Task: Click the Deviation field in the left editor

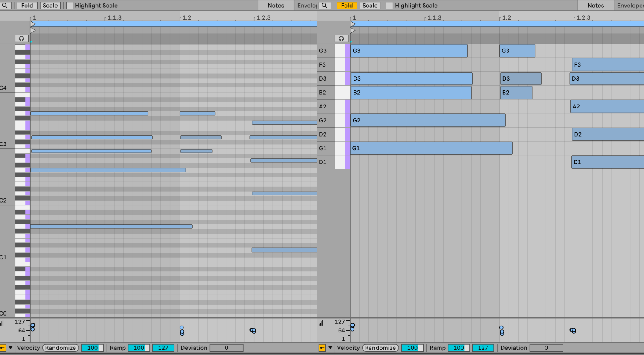Action: [226, 348]
